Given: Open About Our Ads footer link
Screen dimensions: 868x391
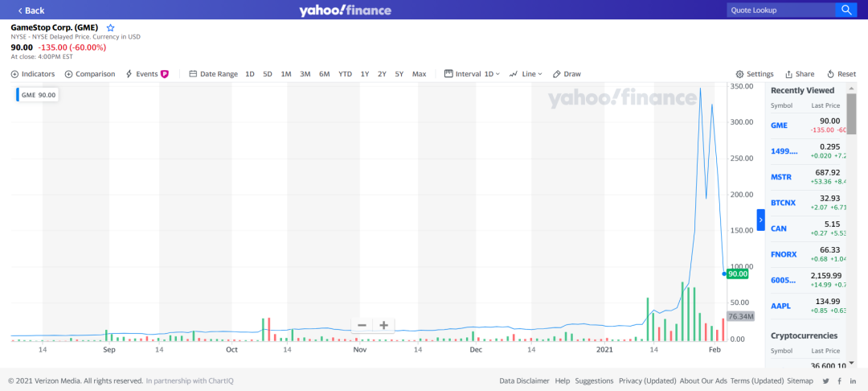Looking at the screenshot, I should point(703,381).
